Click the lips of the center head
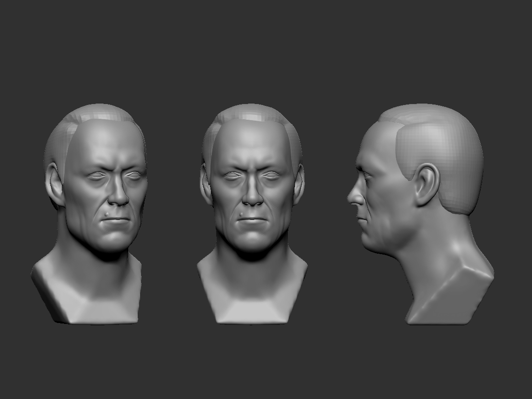 253,220
